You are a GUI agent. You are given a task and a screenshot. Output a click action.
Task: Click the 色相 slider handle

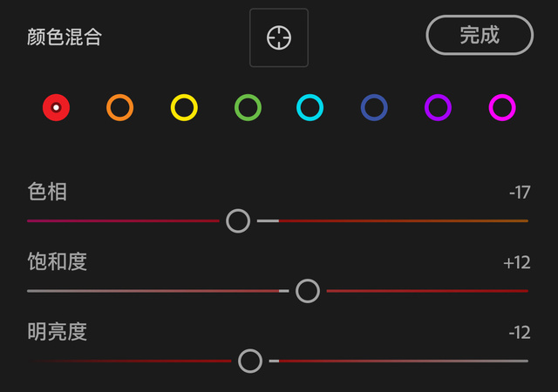(238, 220)
